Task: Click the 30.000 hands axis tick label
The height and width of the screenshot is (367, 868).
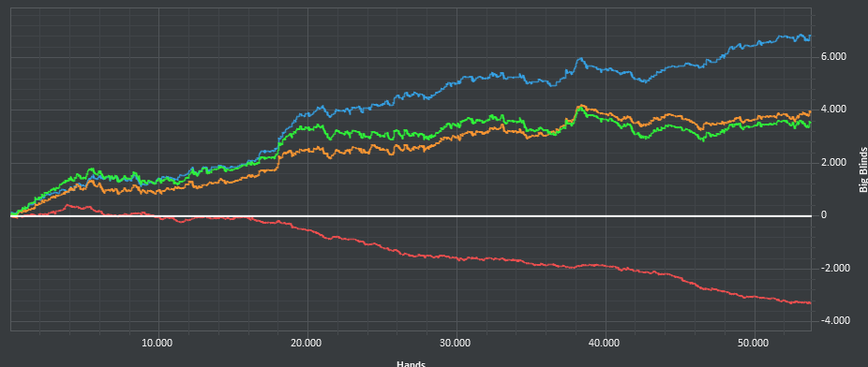Action: coord(456,344)
